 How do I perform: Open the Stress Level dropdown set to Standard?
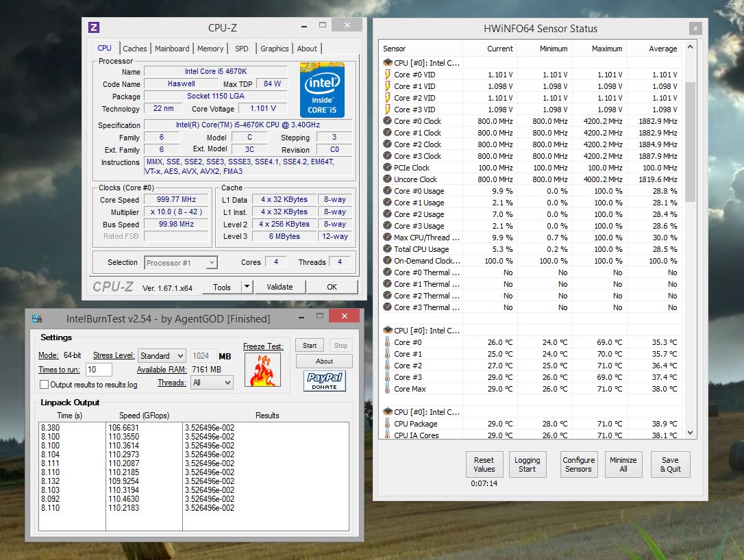[162, 355]
